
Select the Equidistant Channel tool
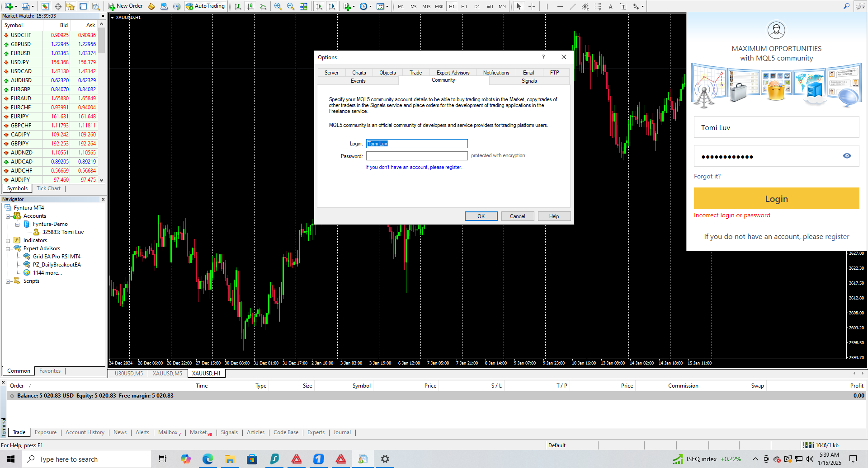(585, 6)
